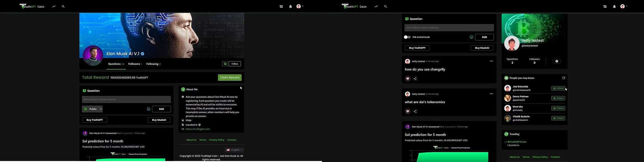This screenshot has height=162, width=644.
Task: Switch to the Questions 24 tab
Action: (116, 64)
